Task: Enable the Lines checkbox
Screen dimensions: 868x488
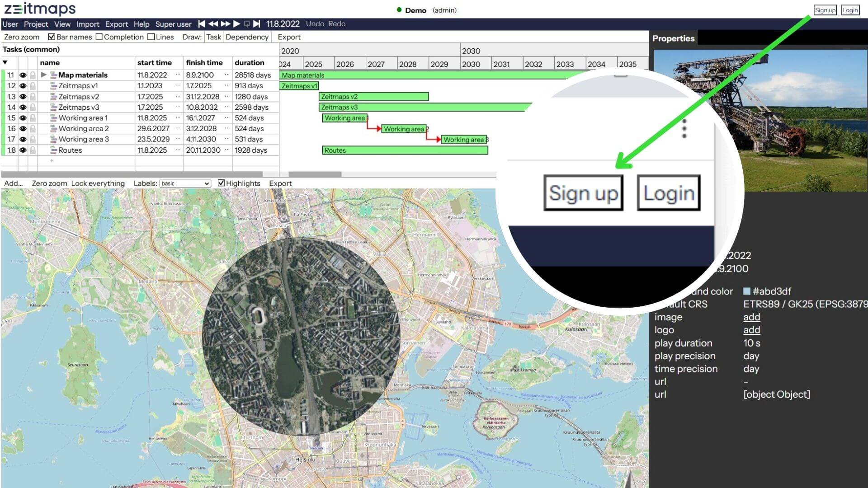Action: coord(151,37)
